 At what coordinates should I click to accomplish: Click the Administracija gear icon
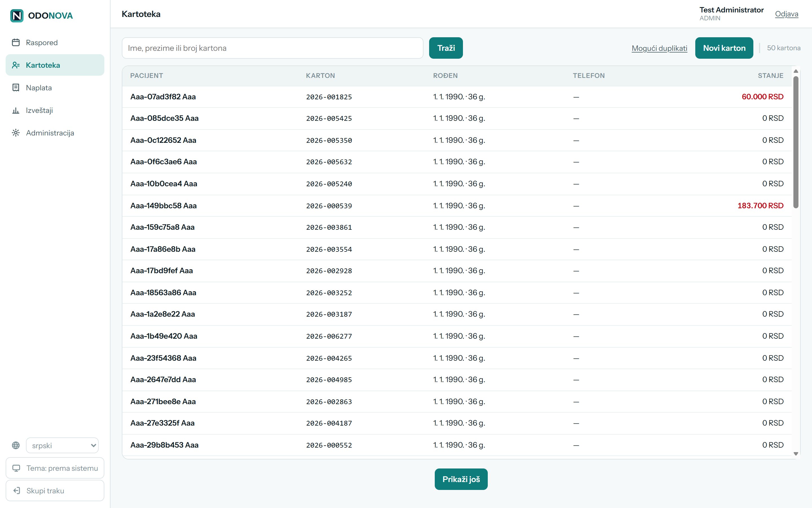16,133
